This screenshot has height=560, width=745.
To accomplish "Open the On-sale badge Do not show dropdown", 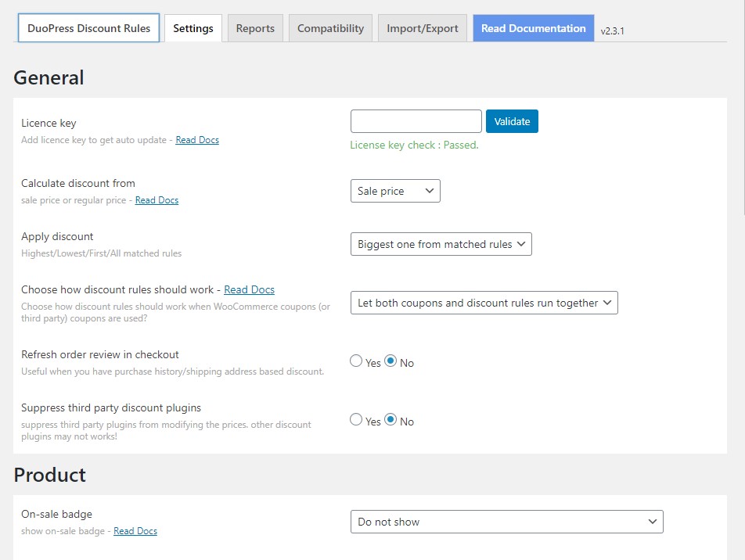I will [x=507, y=522].
